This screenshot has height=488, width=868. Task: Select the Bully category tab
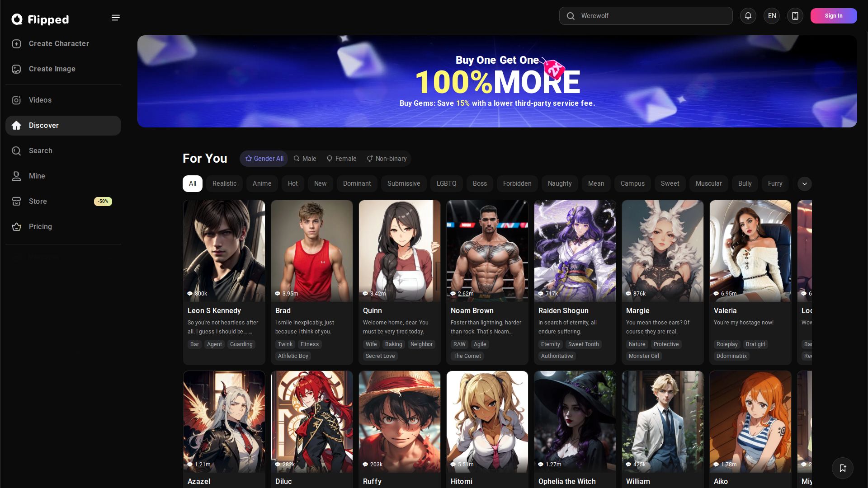click(745, 184)
